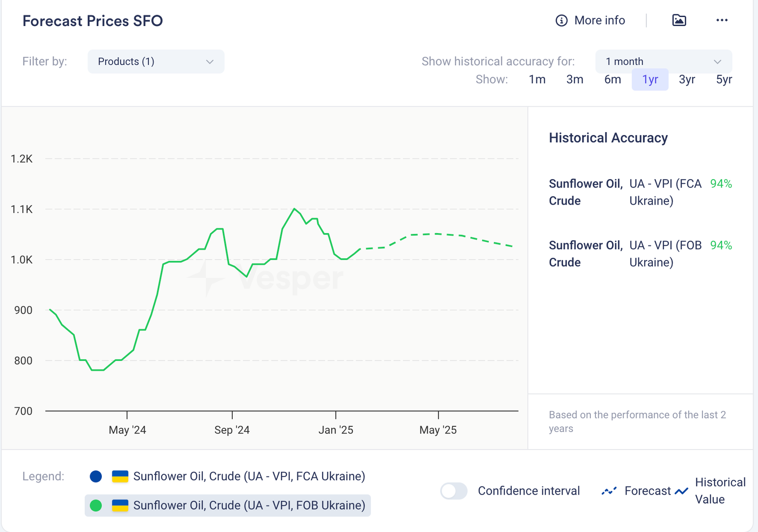The width and height of the screenshot is (758, 532).
Task: Open the Products (1) filter dropdown
Action: pos(155,62)
